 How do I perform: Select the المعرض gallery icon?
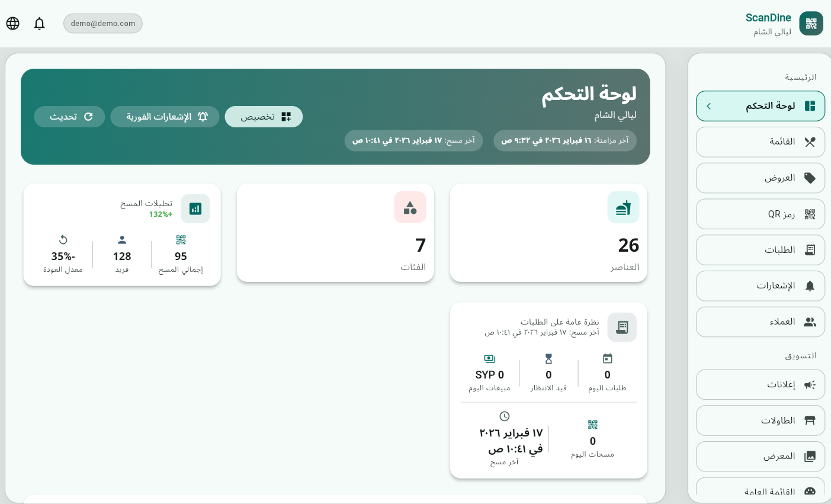coord(810,456)
